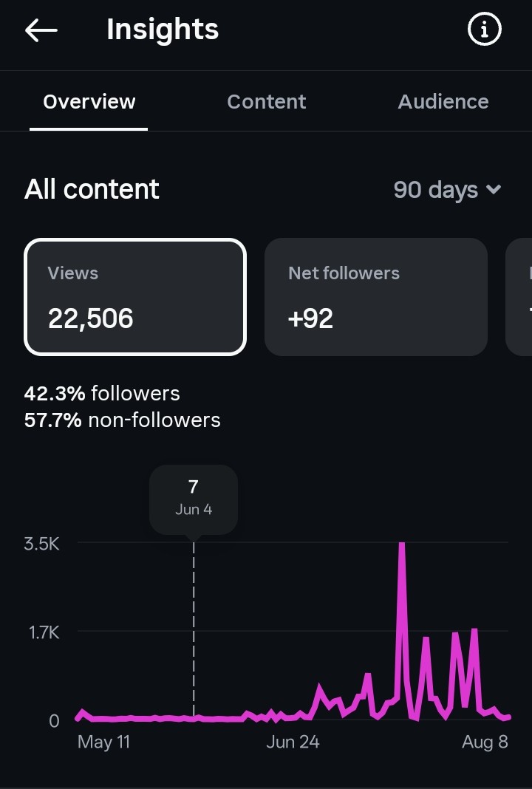532x789 pixels.
Task: Open the 90 days range dropdown
Action: (x=448, y=190)
